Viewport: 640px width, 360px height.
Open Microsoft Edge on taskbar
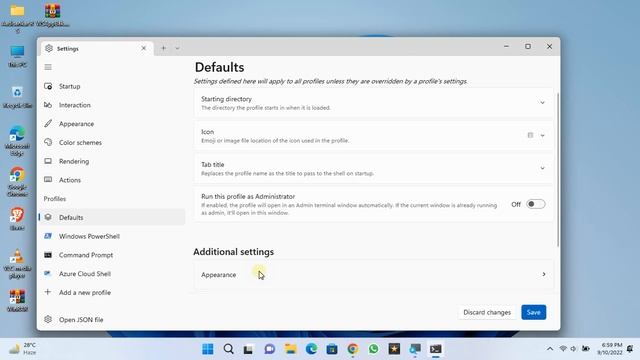coord(311,349)
